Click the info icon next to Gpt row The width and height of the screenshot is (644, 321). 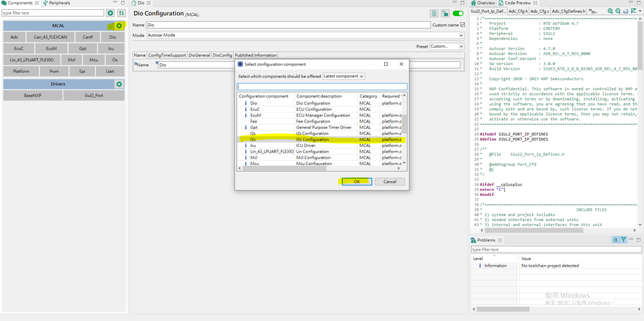[x=246, y=127]
